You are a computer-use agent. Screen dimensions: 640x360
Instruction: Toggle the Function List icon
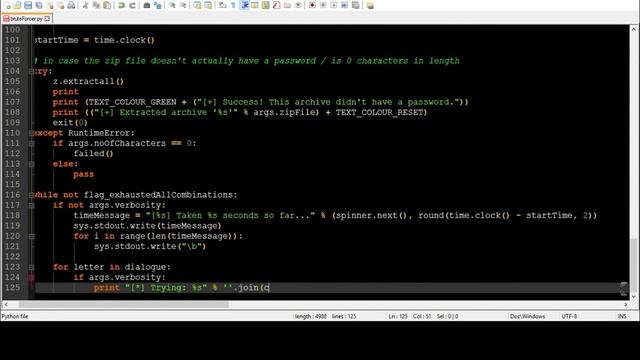click(x=276, y=5)
